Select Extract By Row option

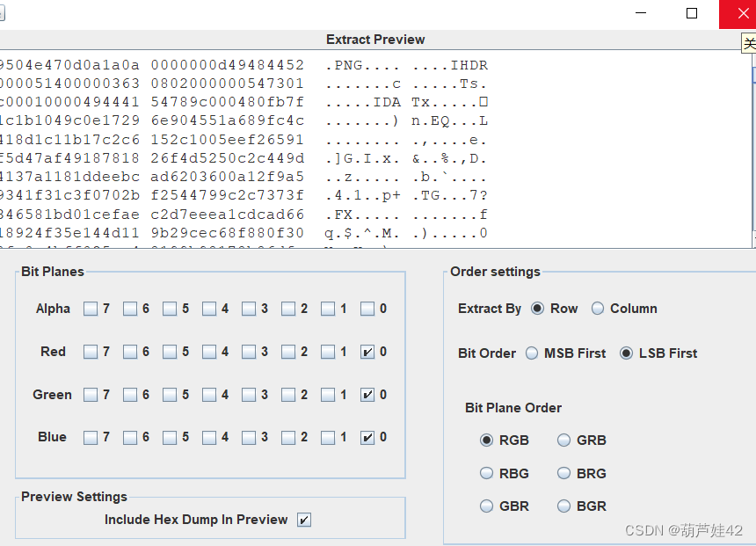[537, 309]
